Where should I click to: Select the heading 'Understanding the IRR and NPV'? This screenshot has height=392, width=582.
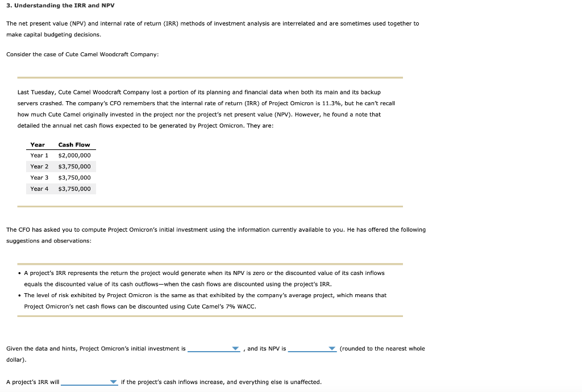coord(61,6)
